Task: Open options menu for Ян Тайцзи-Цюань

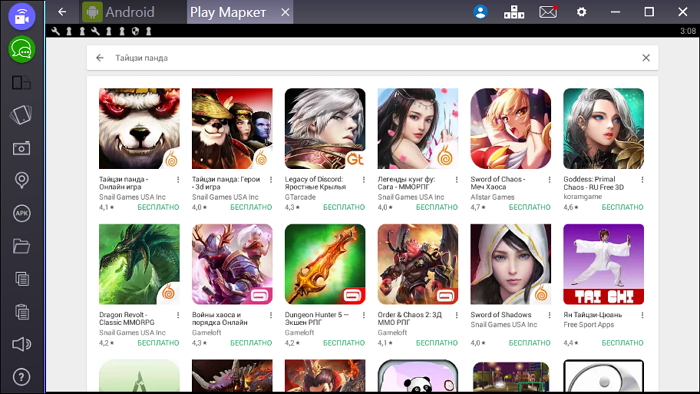Action: (642, 315)
